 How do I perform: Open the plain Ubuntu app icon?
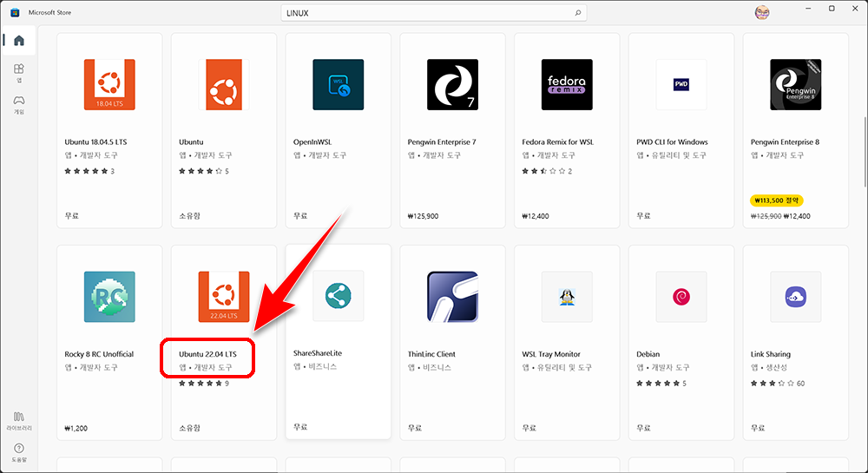224,85
